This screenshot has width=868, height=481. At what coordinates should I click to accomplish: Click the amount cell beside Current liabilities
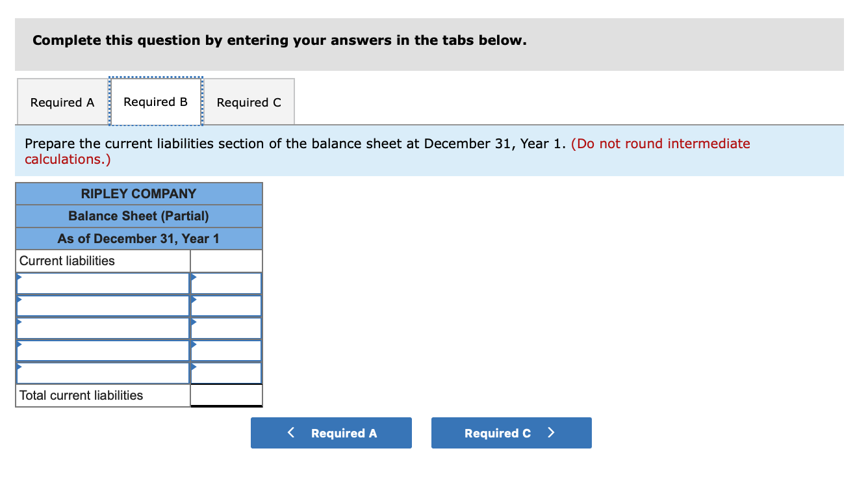pos(226,261)
